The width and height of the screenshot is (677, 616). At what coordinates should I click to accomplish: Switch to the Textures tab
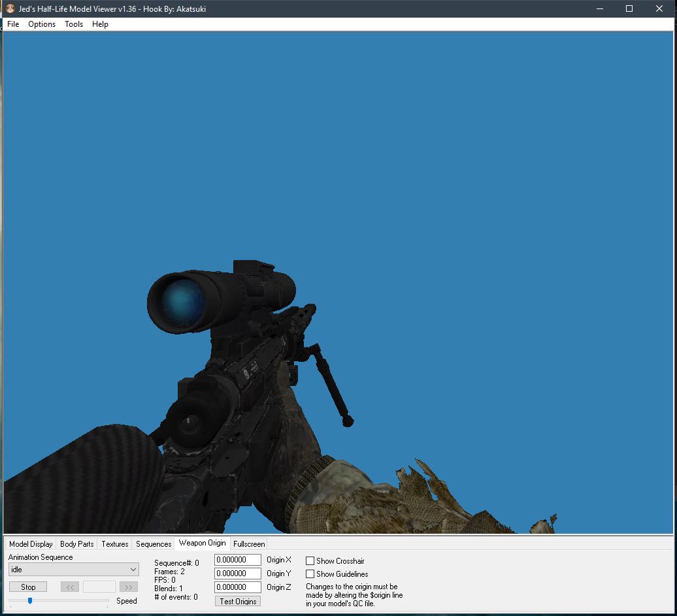pyautogui.click(x=115, y=544)
